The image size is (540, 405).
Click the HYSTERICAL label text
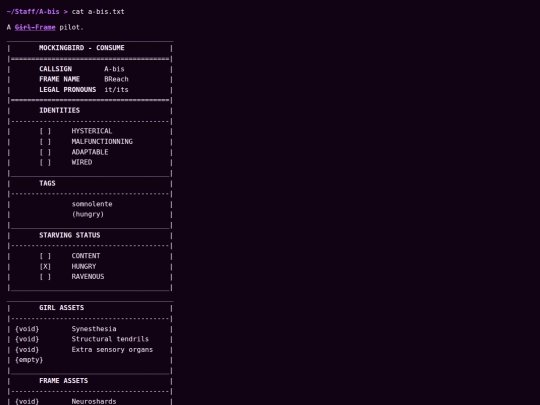92,131
